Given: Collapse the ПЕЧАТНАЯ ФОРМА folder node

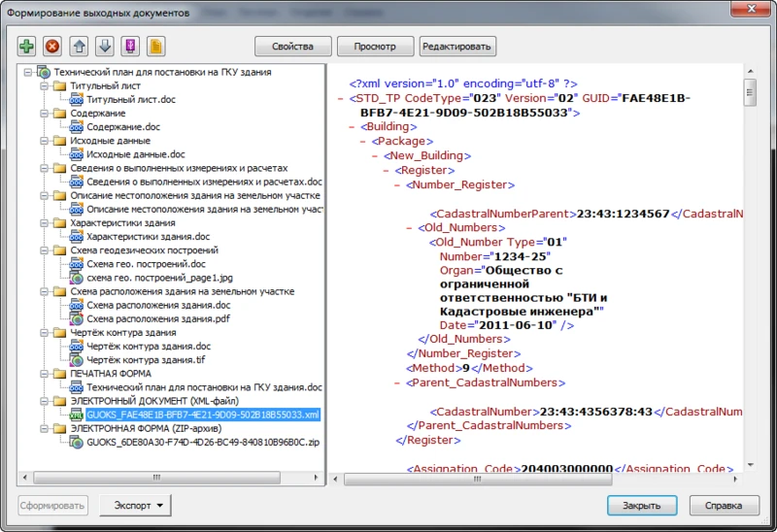Looking at the screenshot, I should [43, 373].
